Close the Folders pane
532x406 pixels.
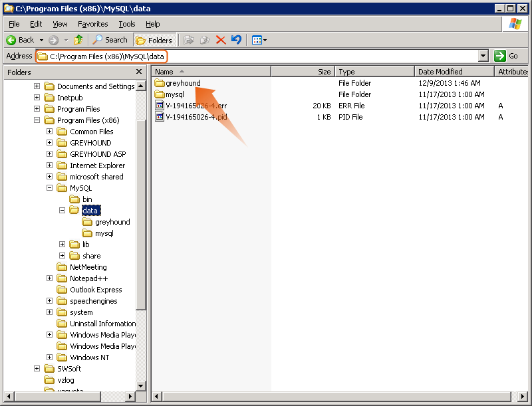coord(139,72)
